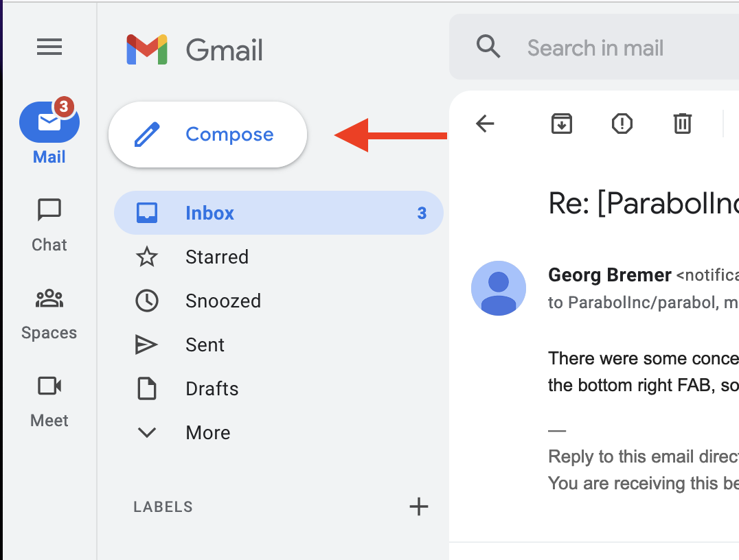Report the email as spam
The width and height of the screenshot is (739, 560).
[x=622, y=124]
